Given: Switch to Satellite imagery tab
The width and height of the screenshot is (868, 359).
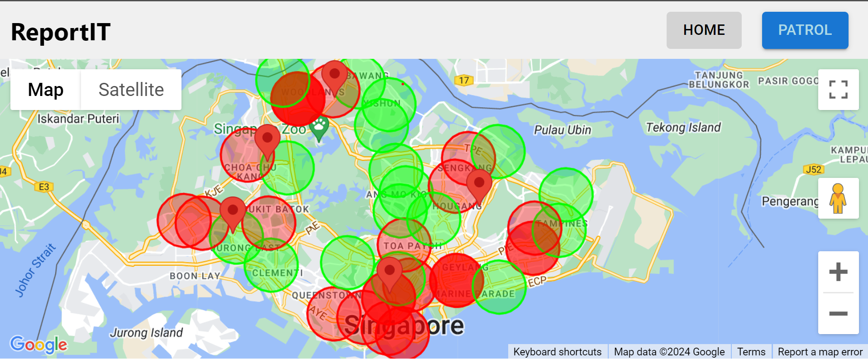Looking at the screenshot, I should (131, 90).
